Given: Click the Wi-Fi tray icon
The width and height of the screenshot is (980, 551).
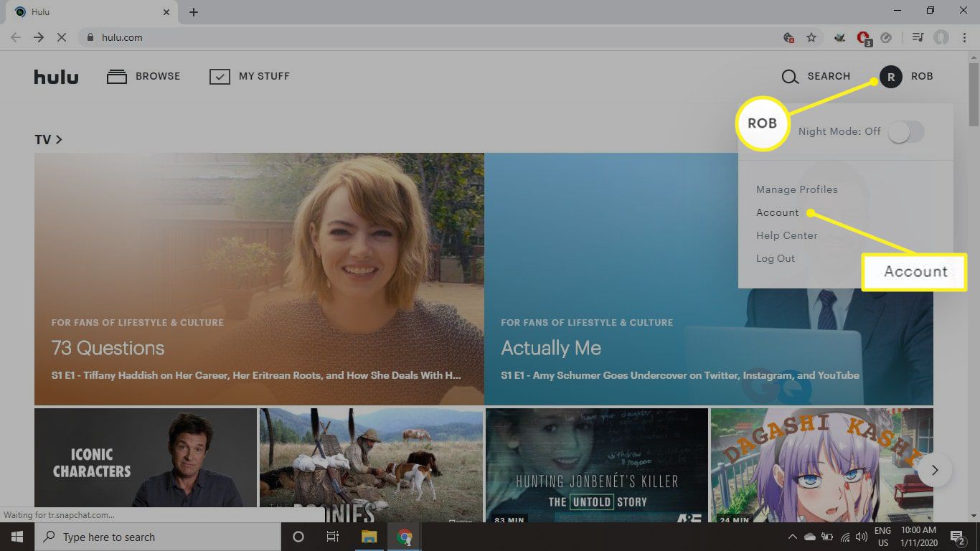Looking at the screenshot, I should pos(844,537).
